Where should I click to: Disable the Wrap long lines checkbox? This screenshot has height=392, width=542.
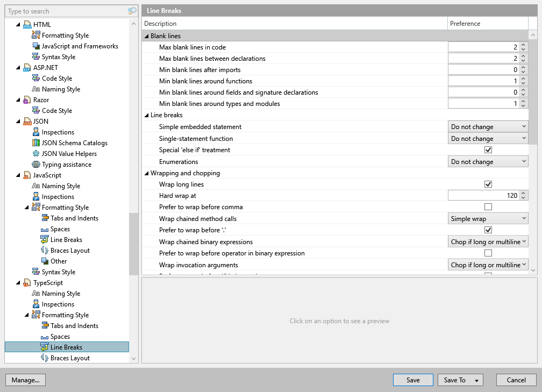tap(488, 184)
